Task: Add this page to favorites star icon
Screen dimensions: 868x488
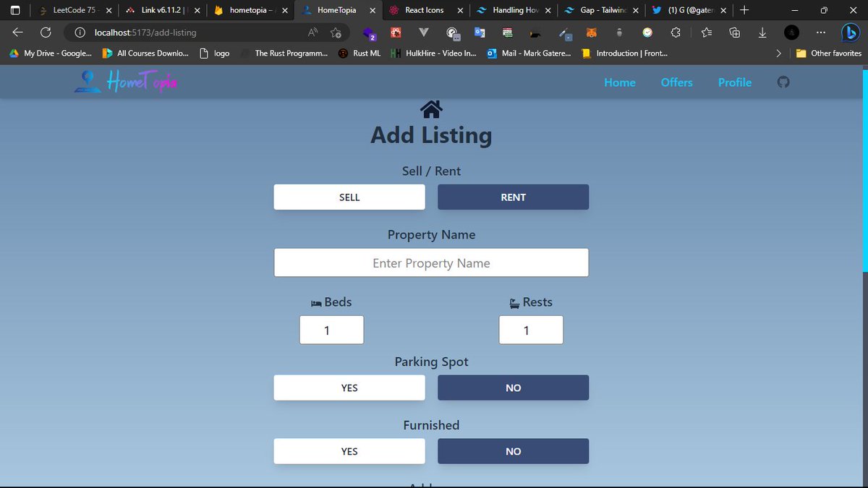Action: (336, 33)
